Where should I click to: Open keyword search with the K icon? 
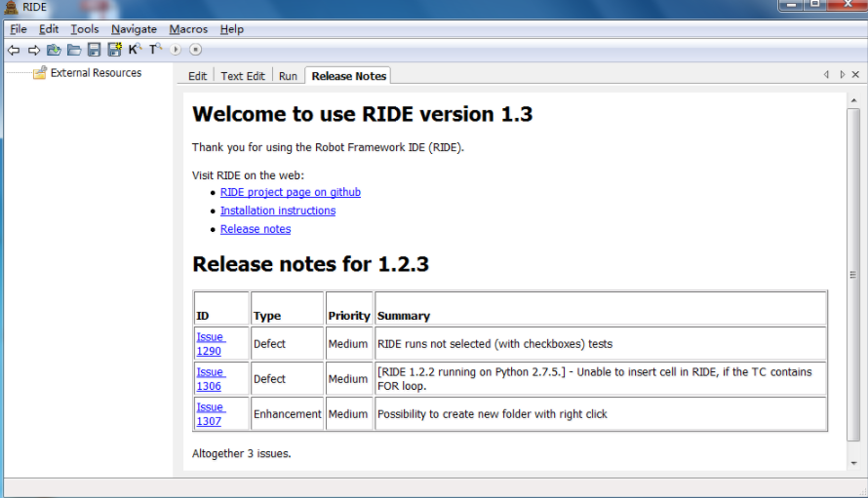pos(135,50)
